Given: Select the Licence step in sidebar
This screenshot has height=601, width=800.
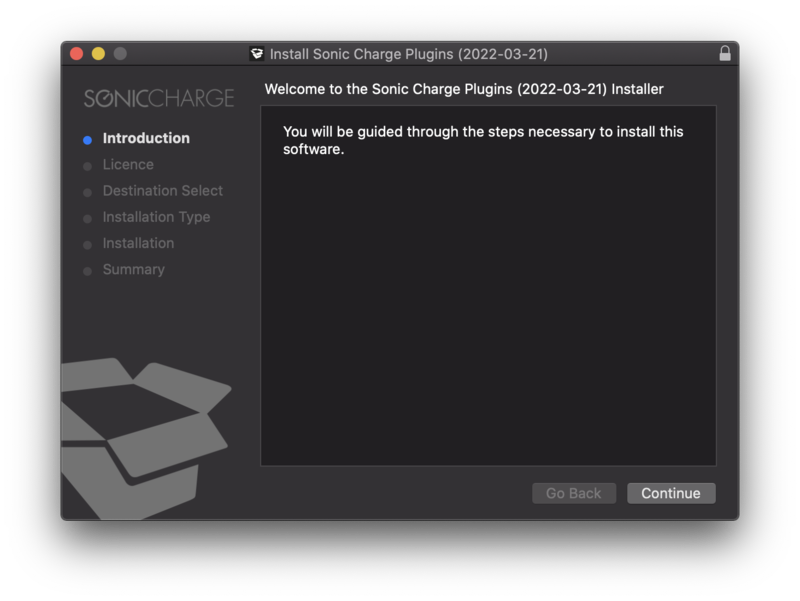Looking at the screenshot, I should 128,164.
